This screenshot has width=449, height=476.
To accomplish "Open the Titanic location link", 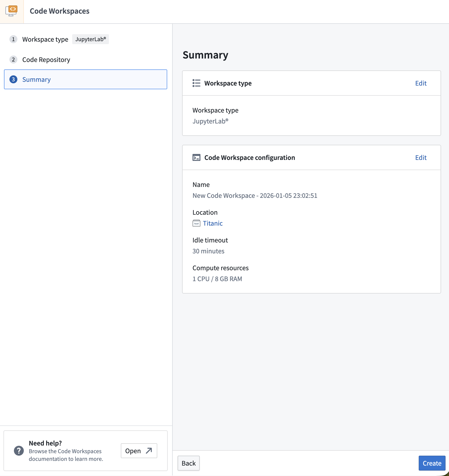I will pos(213,223).
